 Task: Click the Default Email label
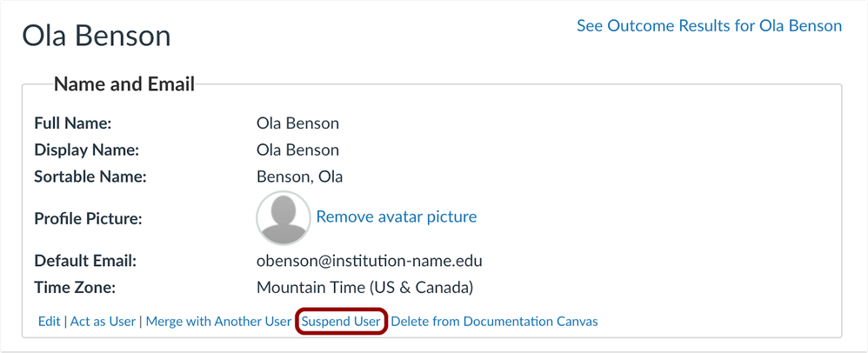click(x=85, y=261)
